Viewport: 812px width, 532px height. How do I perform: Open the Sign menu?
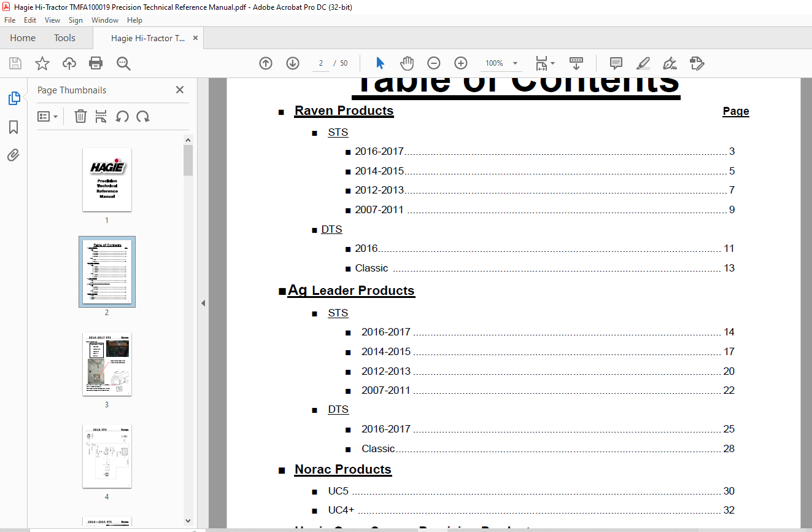coord(75,20)
